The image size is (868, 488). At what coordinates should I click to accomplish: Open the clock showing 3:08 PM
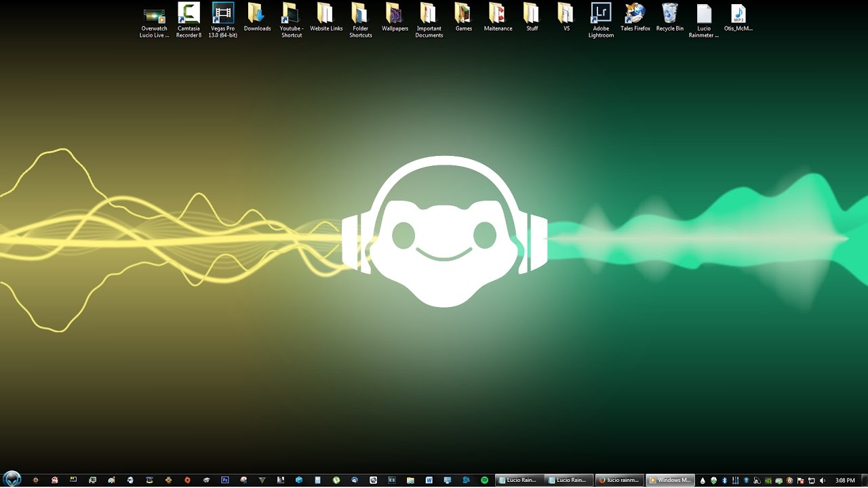(x=845, y=480)
